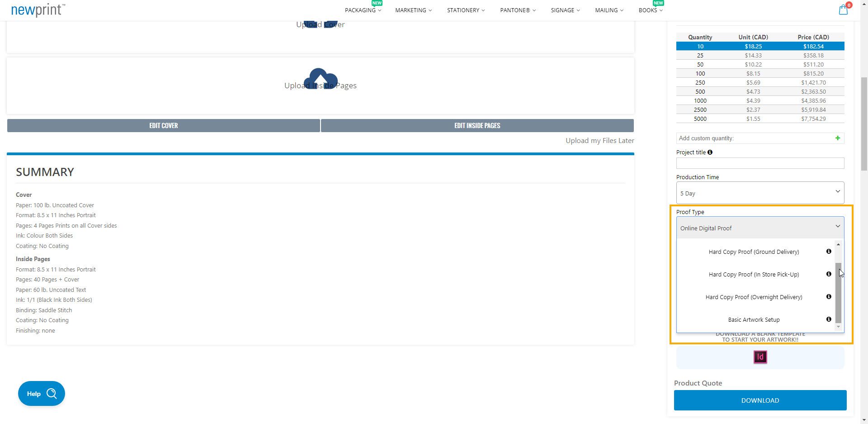Click the newprint logo

click(37, 10)
